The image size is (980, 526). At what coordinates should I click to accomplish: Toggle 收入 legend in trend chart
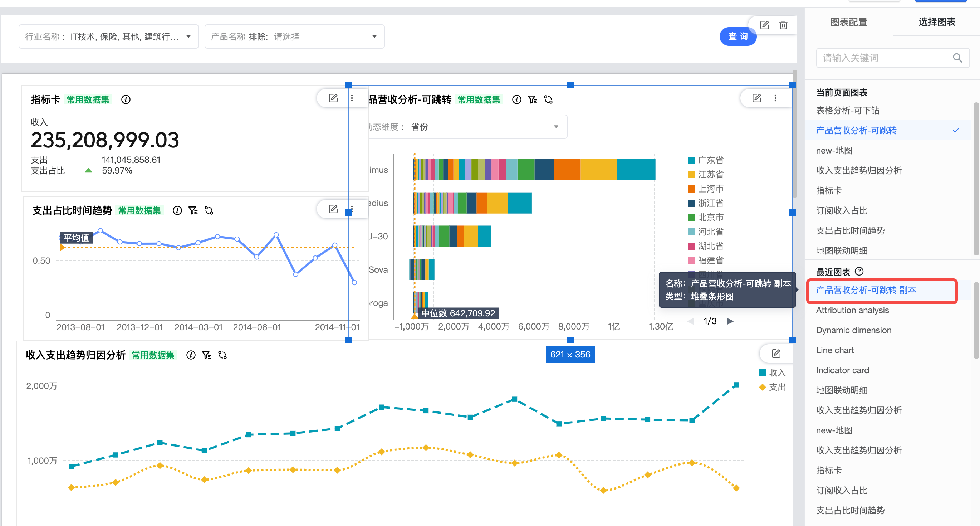click(x=772, y=372)
